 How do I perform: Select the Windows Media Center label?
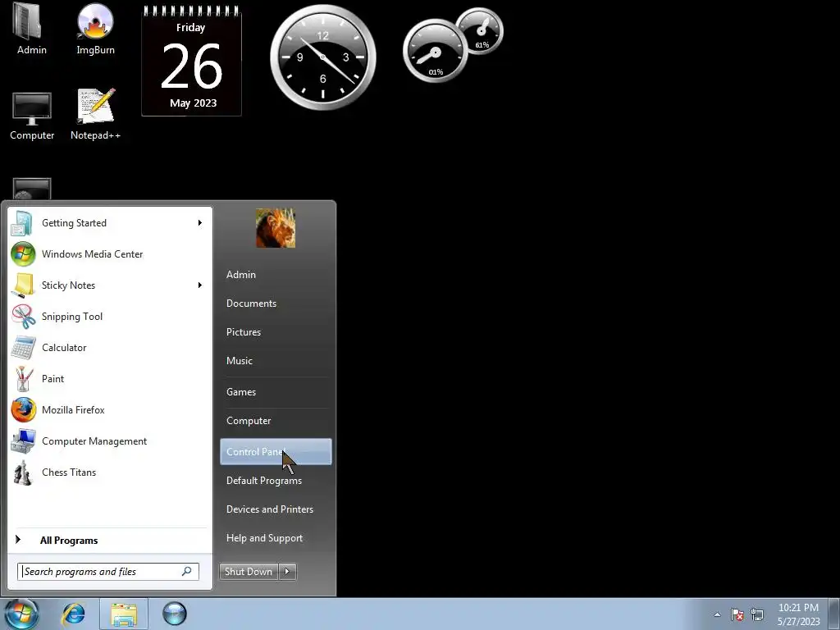pyautogui.click(x=92, y=254)
